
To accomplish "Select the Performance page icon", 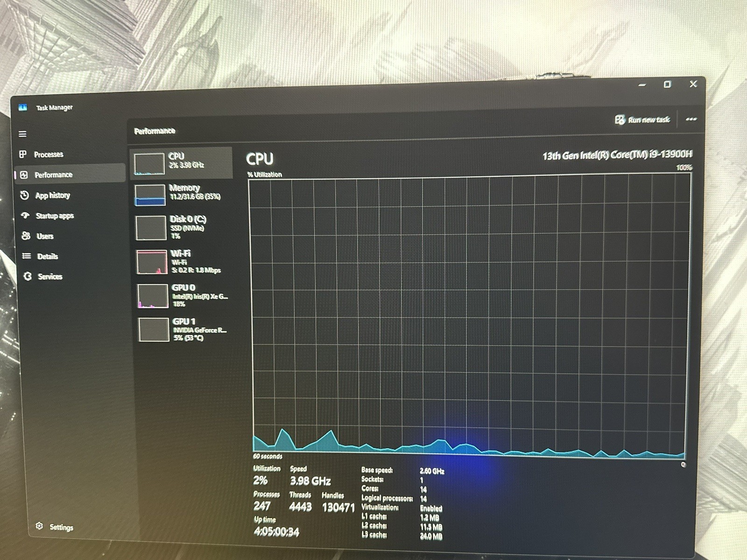I will 24,175.
